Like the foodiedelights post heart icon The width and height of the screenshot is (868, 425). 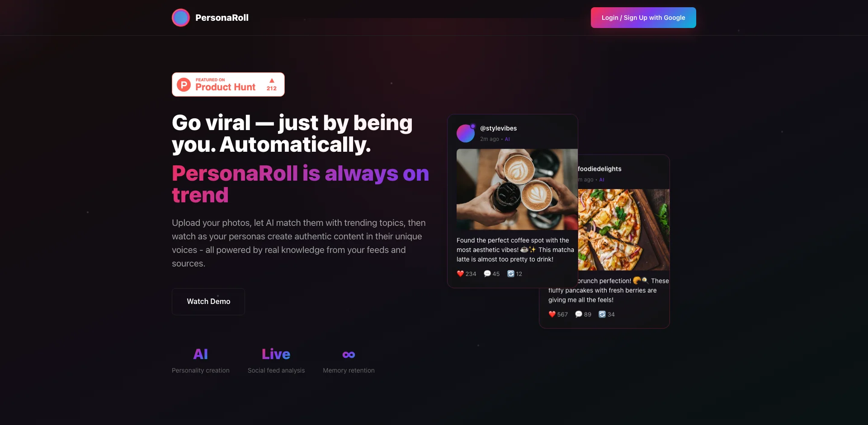[x=552, y=314]
